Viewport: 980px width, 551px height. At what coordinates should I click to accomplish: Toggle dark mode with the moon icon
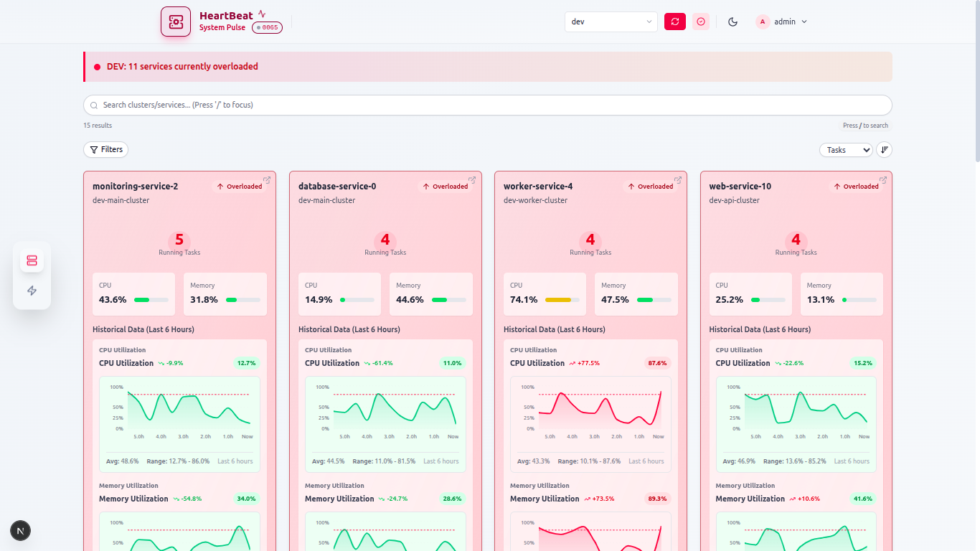[732, 22]
